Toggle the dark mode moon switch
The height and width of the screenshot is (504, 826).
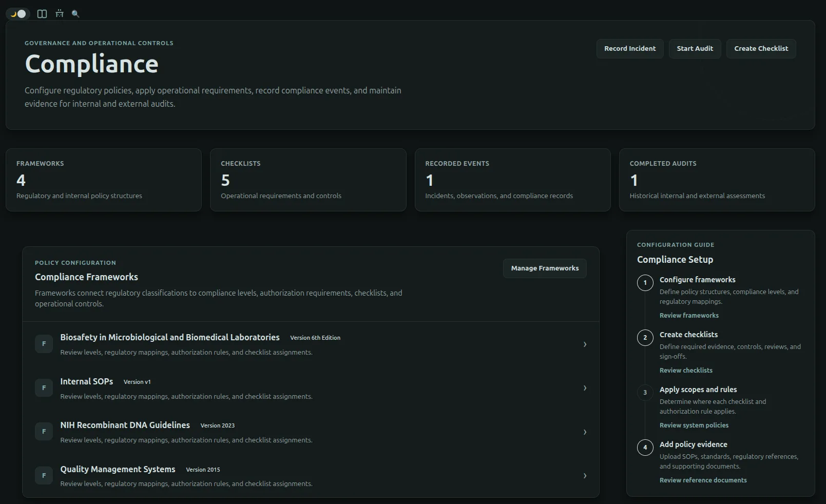[x=18, y=14]
